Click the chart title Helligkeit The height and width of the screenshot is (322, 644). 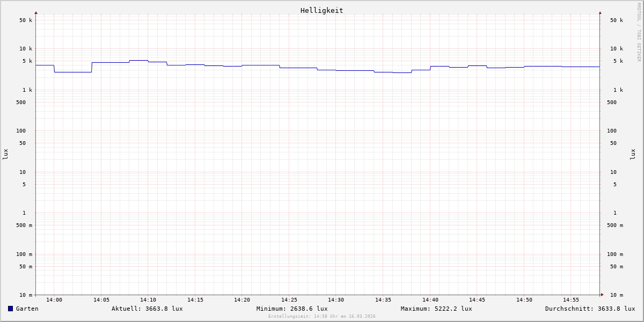pos(321,10)
